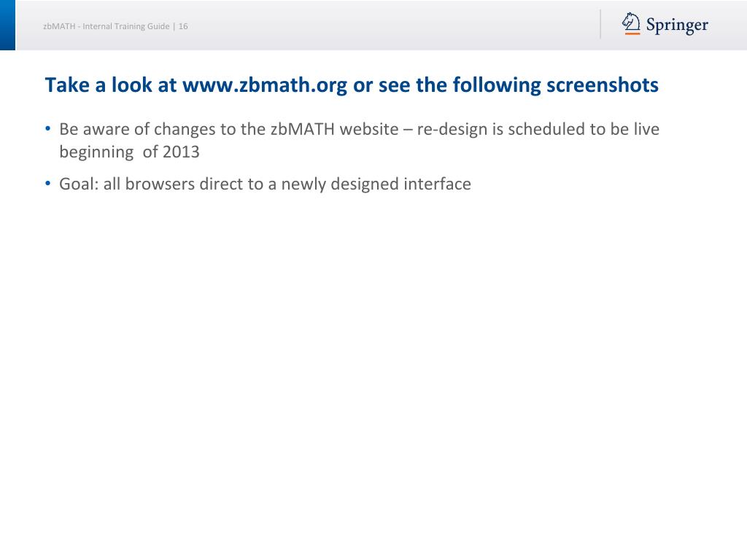747x560 pixels.
Task: Click the Springer wordmark text
Action: click(x=677, y=26)
